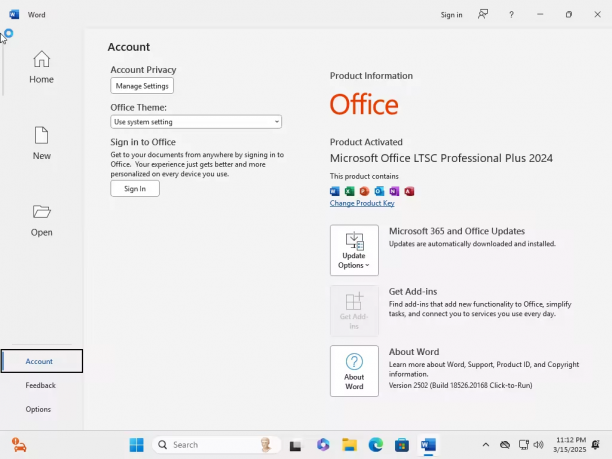Open the About Word button
The height and width of the screenshot is (459, 612).
[354, 371]
